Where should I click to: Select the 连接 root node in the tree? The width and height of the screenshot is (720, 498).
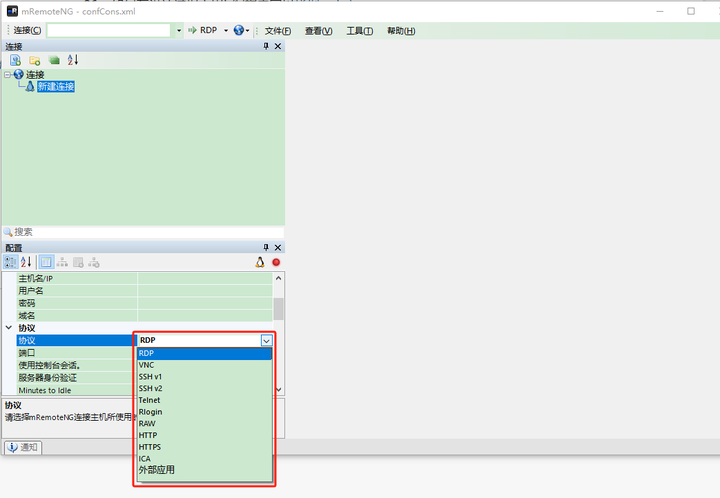coord(35,74)
